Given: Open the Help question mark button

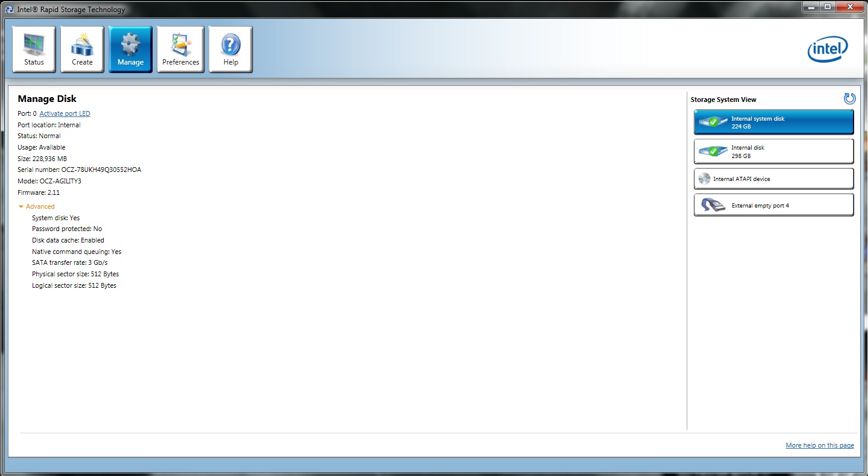Looking at the screenshot, I should pyautogui.click(x=230, y=49).
